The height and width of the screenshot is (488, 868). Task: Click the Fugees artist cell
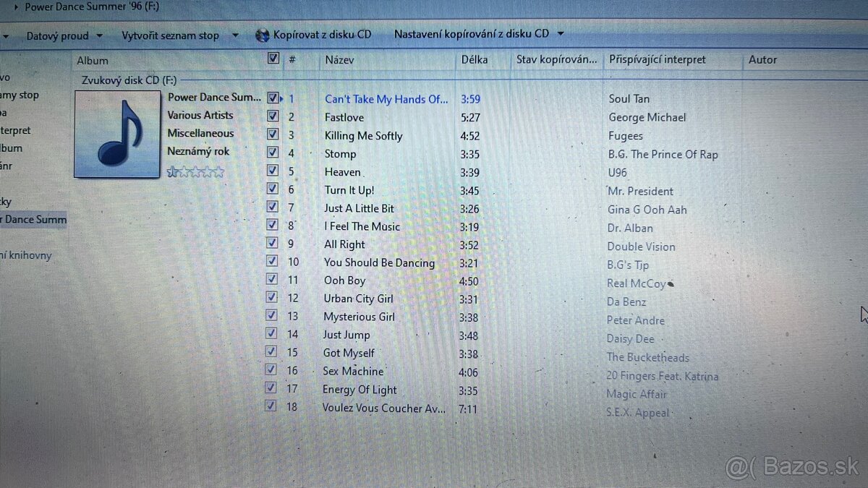click(x=626, y=136)
